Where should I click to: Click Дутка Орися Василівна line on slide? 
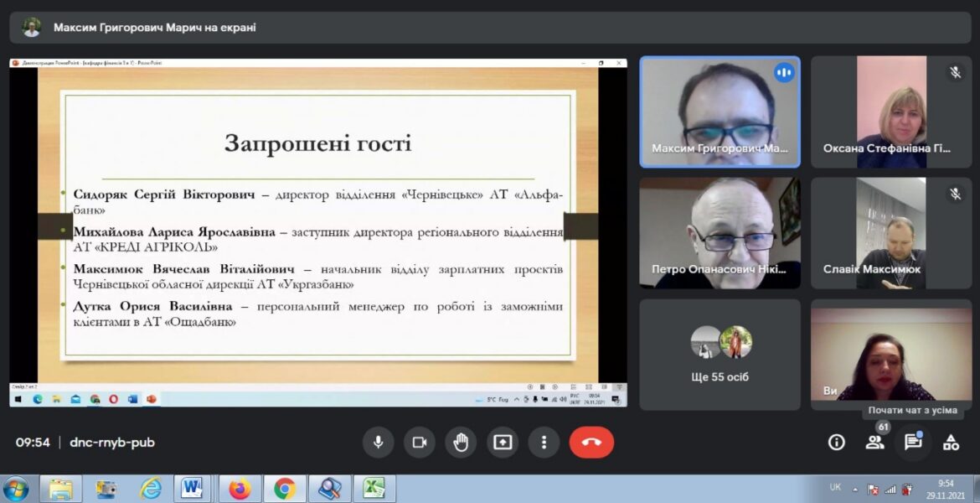[318, 314]
